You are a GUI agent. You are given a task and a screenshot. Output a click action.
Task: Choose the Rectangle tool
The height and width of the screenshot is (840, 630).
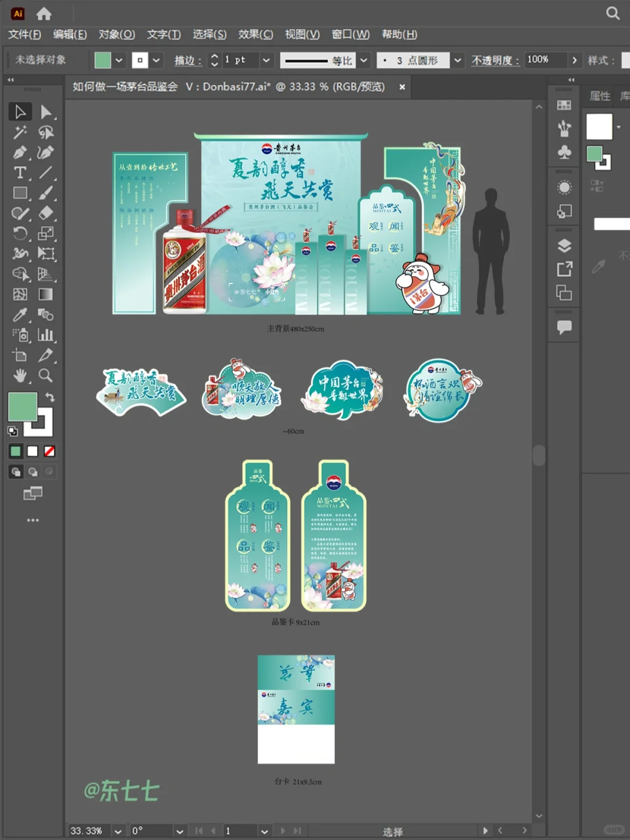(x=20, y=193)
